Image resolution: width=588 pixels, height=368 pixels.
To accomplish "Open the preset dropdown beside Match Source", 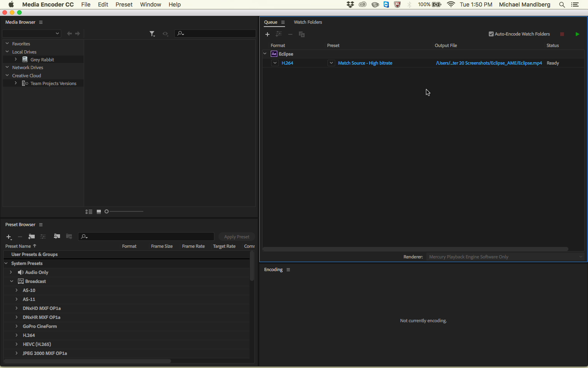I will click(x=331, y=63).
